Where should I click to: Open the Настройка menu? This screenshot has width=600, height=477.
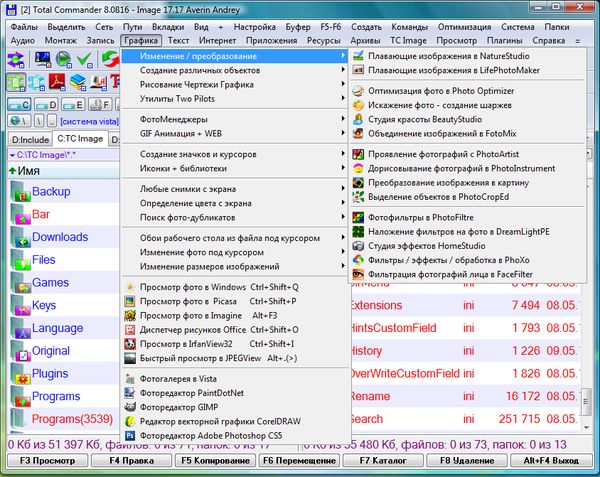point(254,27)
